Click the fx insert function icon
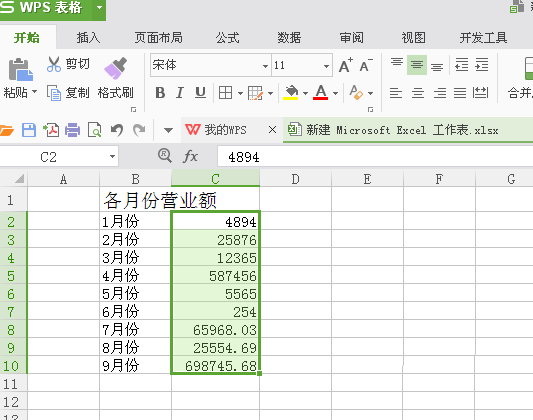Image resolution: width=533 pixels, height=420 pixels. (x=190, y=157)
